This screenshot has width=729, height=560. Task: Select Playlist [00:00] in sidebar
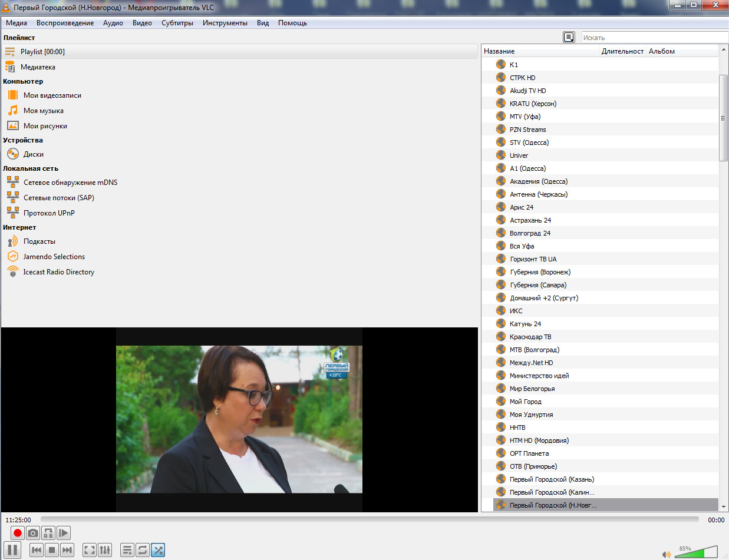[239, 52]
